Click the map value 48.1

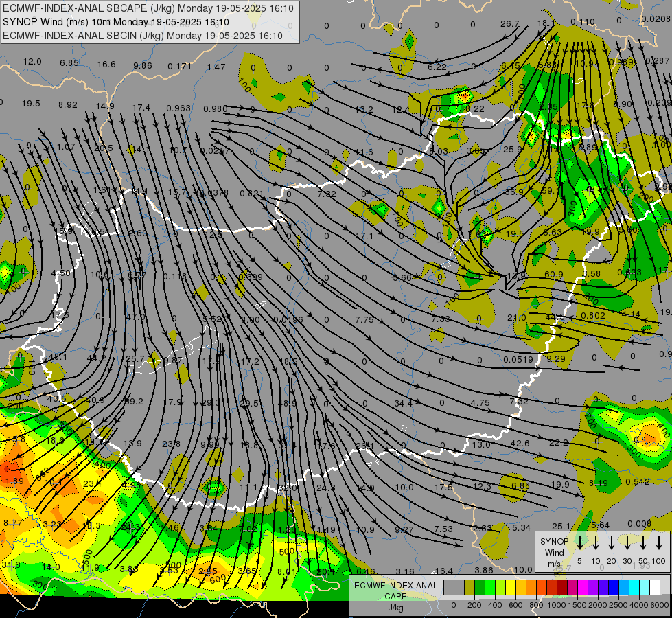(58, 357)
